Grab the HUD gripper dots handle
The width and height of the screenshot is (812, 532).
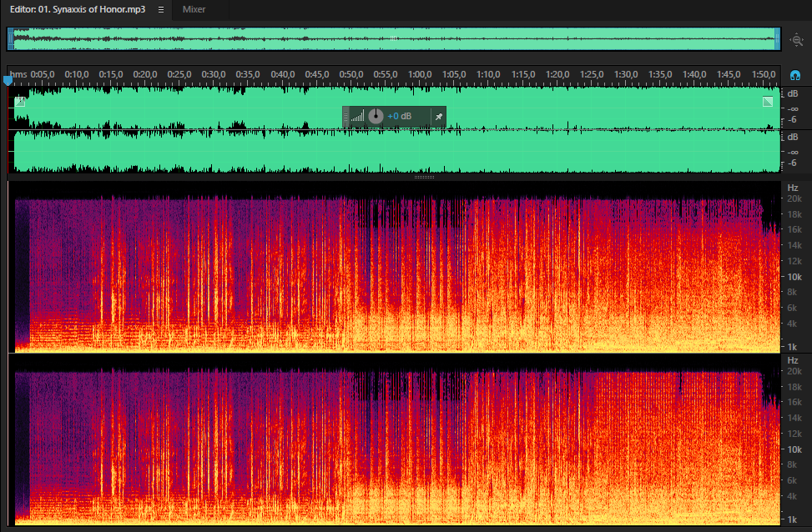tap(346, 117)
